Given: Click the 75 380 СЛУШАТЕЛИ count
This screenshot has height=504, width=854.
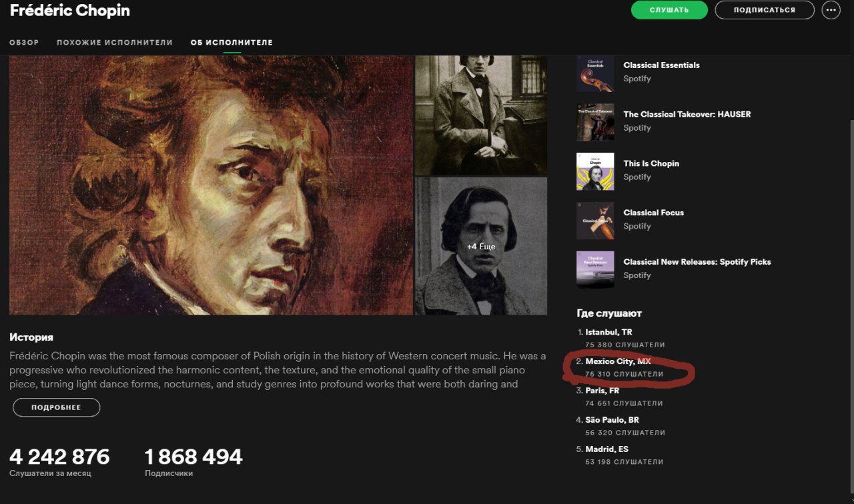Looking at the screenshot, I should click(624, 345).
